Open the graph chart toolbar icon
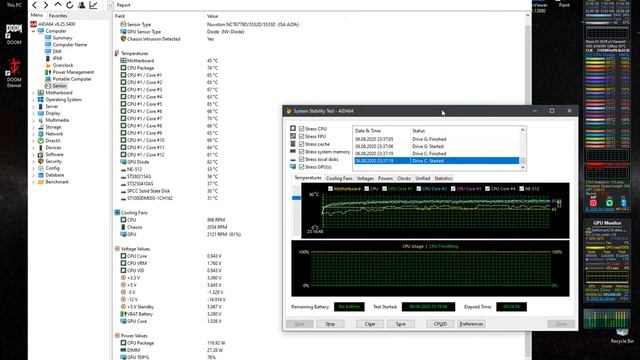 point(93,5)
